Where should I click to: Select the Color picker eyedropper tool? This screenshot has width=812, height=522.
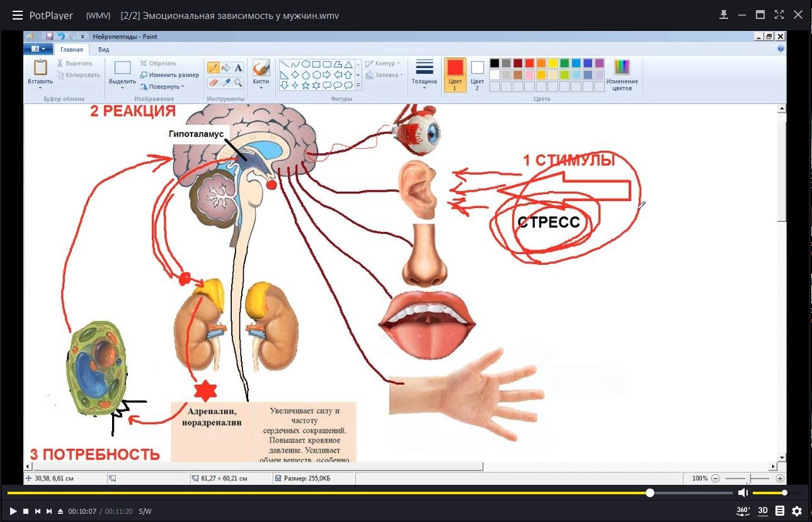coord(226,82)
